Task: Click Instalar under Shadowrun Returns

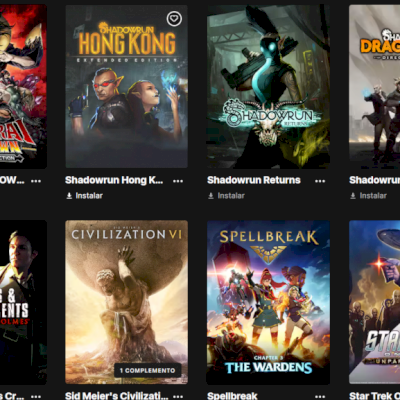Action: [x=231, y=196]
